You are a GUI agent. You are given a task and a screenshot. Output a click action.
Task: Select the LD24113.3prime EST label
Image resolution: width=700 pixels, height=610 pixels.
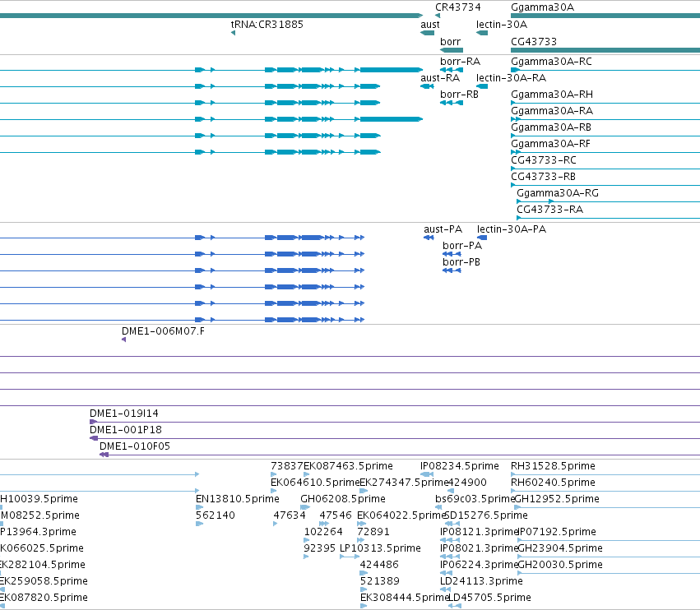click(x=481, y=581)
